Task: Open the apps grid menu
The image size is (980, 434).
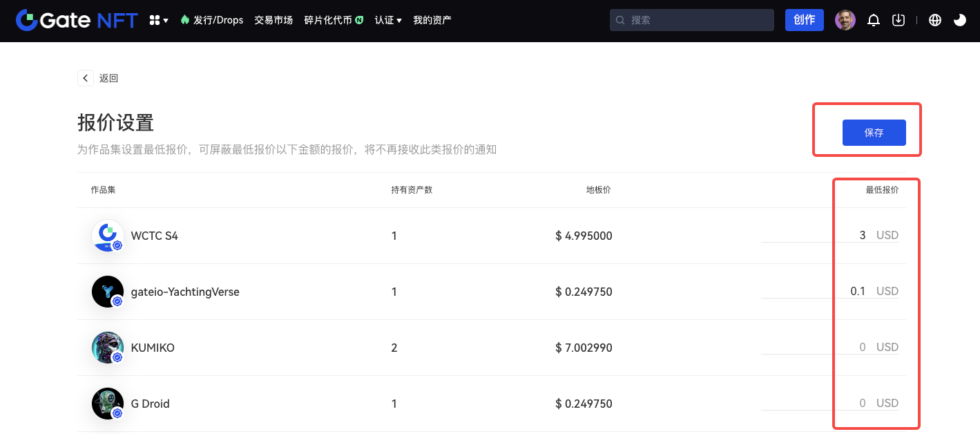Action: tap(158, 21)
